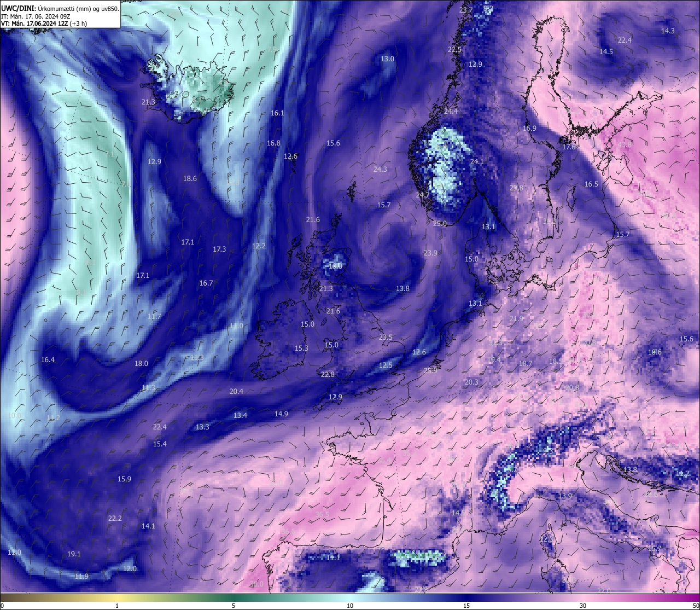
Task: Click the 16.8 value label
Action: click(x=273, y=143)
